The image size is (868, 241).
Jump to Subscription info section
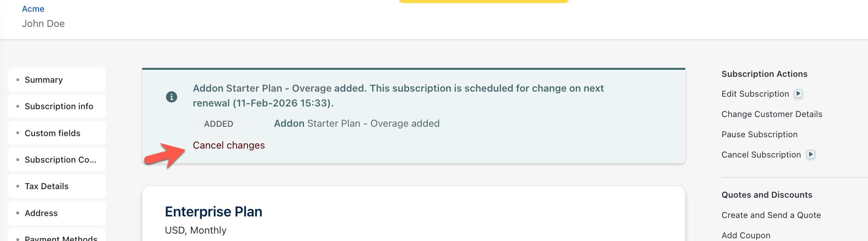[59, 106]
